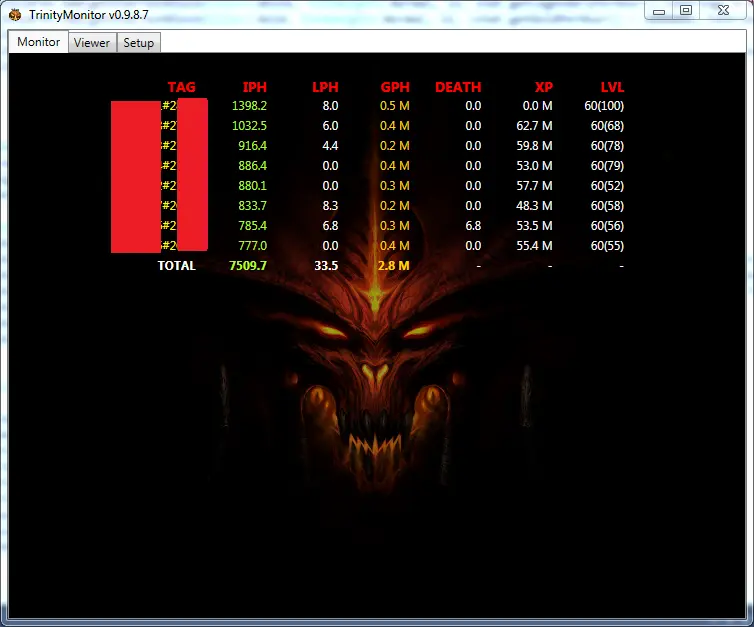This screenshot has height=627, width=754.
Task: Click the DEATH column header
Action: (x=458, y=87)
